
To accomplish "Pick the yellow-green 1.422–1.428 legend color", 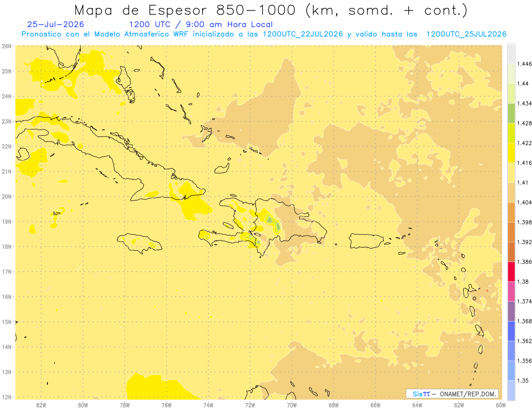I will (x=511, y=133).
